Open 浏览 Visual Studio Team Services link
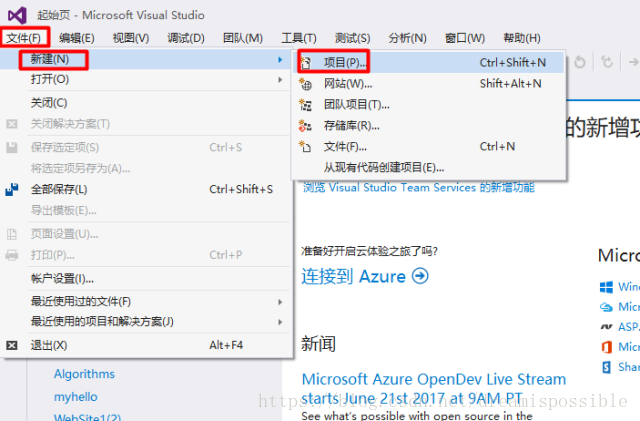The height and width of the screenshot is (421, 640). click(419, 187)
